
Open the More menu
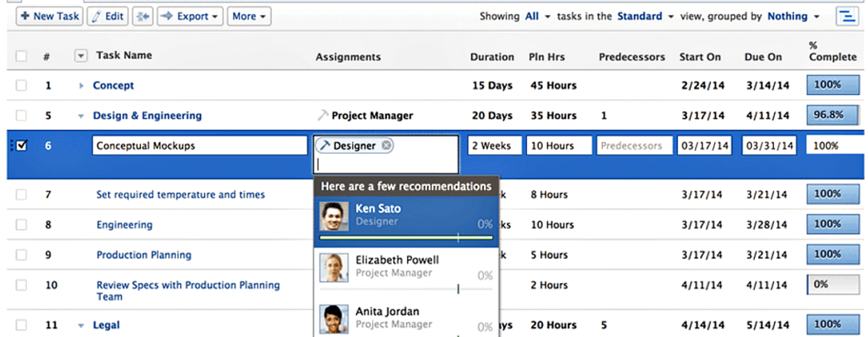(249, 16)
